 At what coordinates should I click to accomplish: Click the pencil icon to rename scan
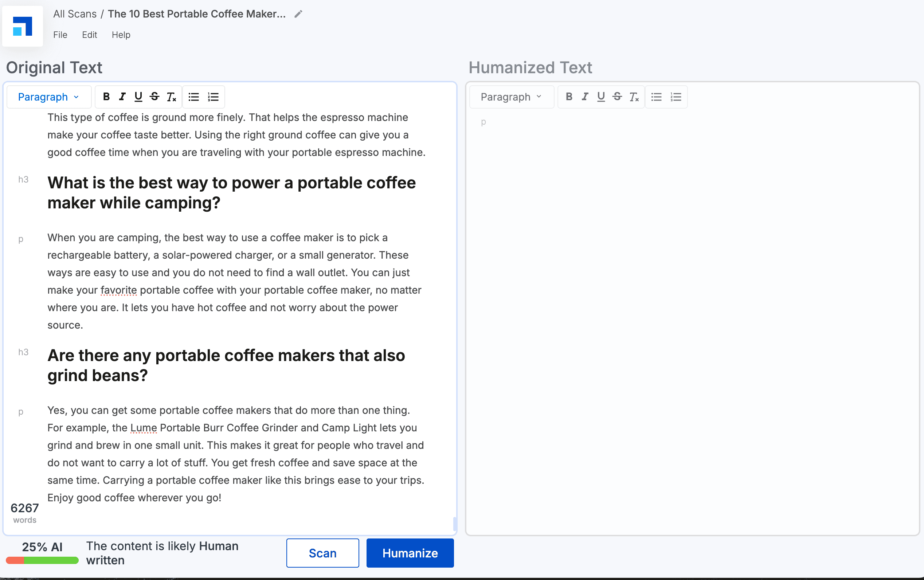tap(298, 14)
